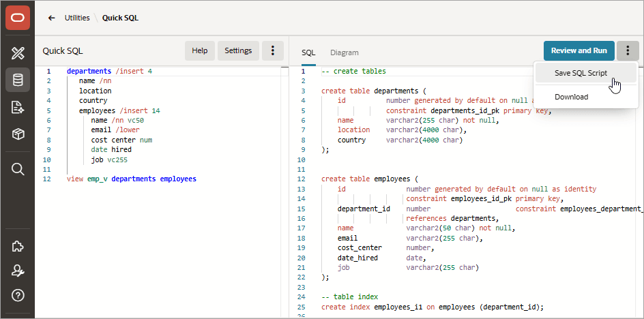Click 'date hired' line in editor
Screen dimensions: 644x319
pyautogui.click(x=111, y=150)
